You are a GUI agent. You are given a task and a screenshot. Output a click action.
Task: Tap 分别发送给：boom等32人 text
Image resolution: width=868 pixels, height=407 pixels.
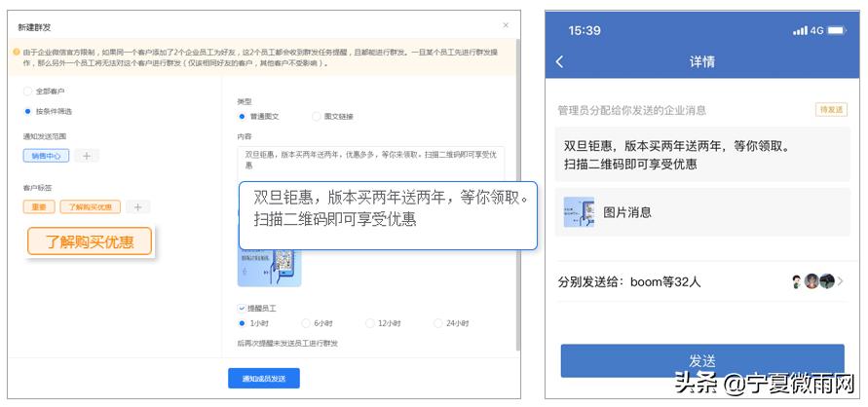629,282
